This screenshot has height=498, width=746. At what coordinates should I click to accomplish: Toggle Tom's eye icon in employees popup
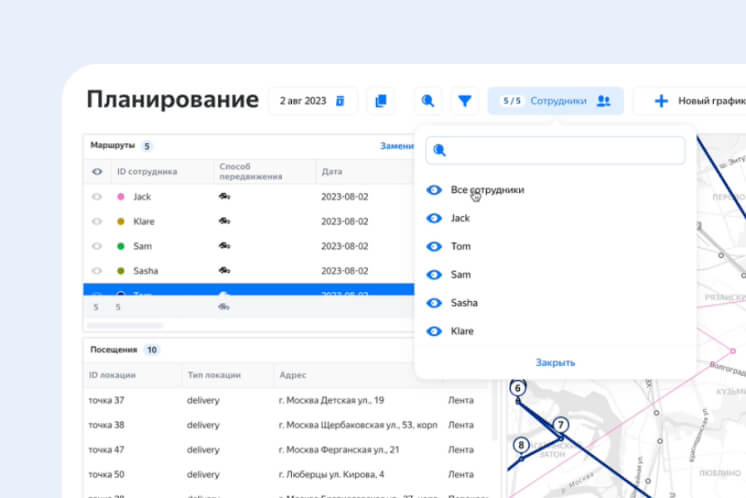pyautogui.click(x=434, y=246)
